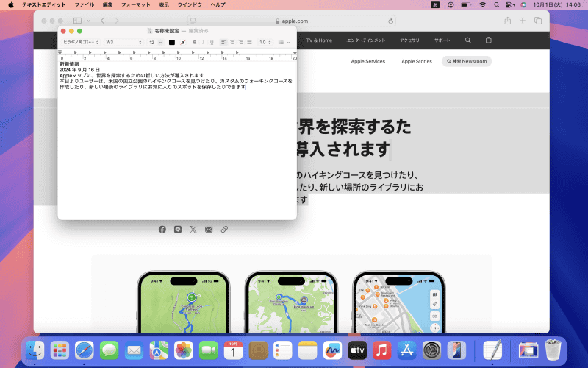The height and width of the screenshot is (368, 588).
Task: Reload the page in Safari
Action: point(390,21)
